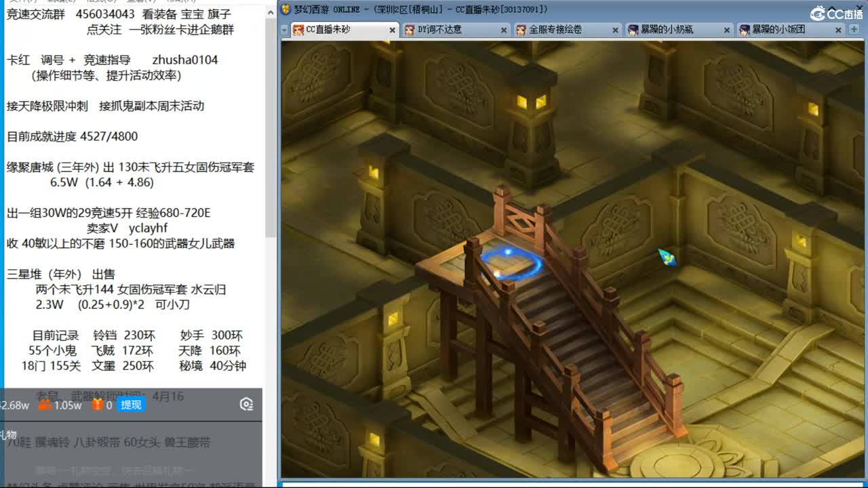Click the CC直播 logo
This screenshot has width=868, height=488.
pos(836,14)
